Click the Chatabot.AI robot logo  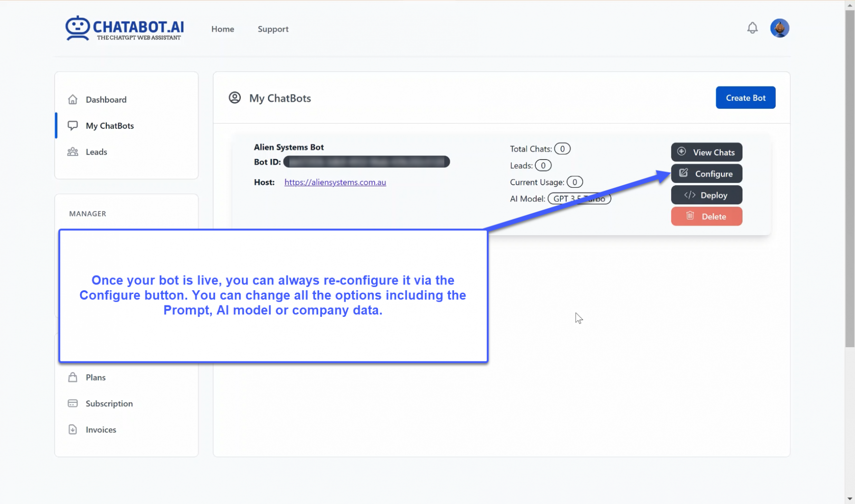tap(77, 28)
